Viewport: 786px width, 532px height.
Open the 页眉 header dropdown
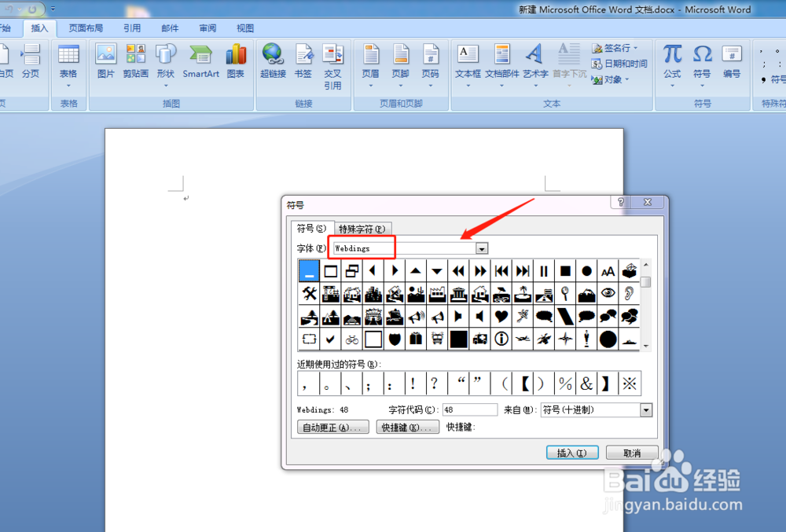[371, 65]
